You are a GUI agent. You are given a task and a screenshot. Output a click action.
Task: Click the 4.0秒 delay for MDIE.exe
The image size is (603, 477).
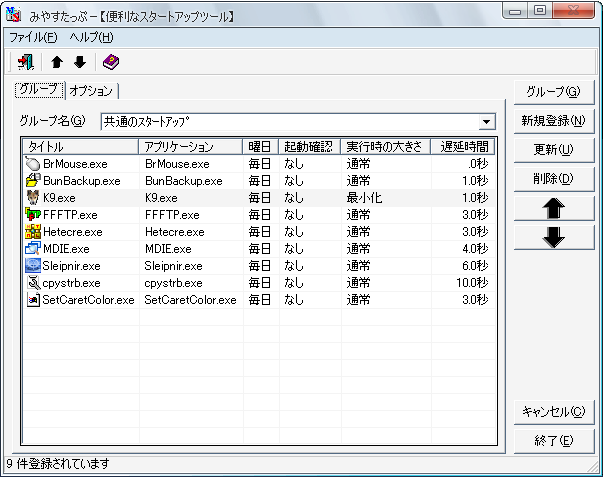tap(475, 249)
